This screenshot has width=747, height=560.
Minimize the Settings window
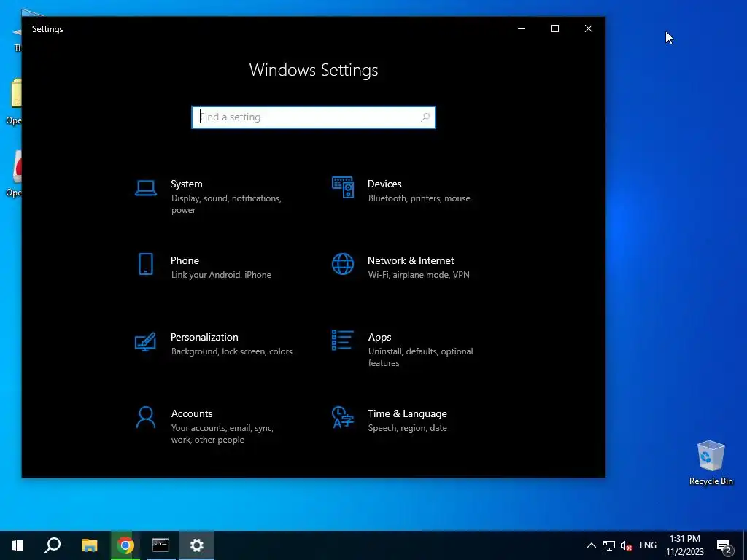pos(522,28)
